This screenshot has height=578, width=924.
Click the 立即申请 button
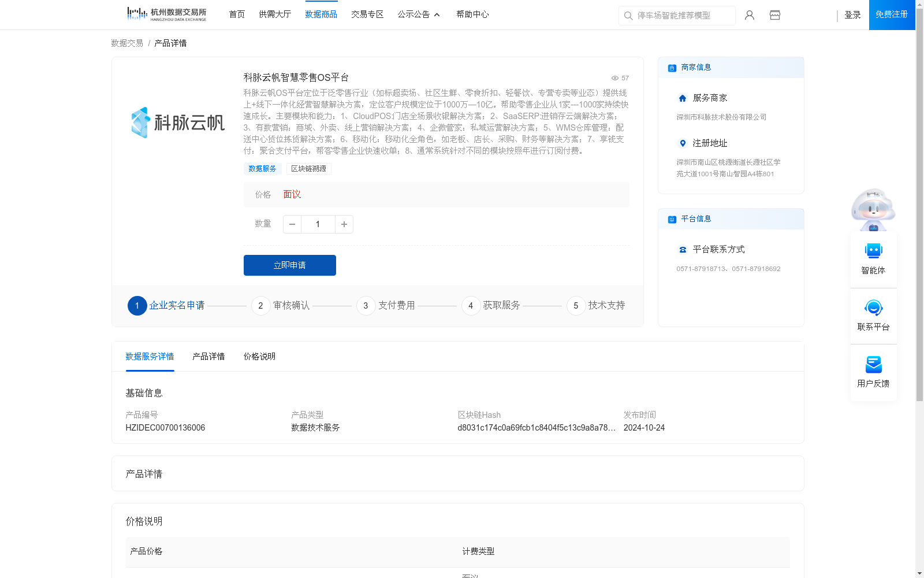point(290,265)
